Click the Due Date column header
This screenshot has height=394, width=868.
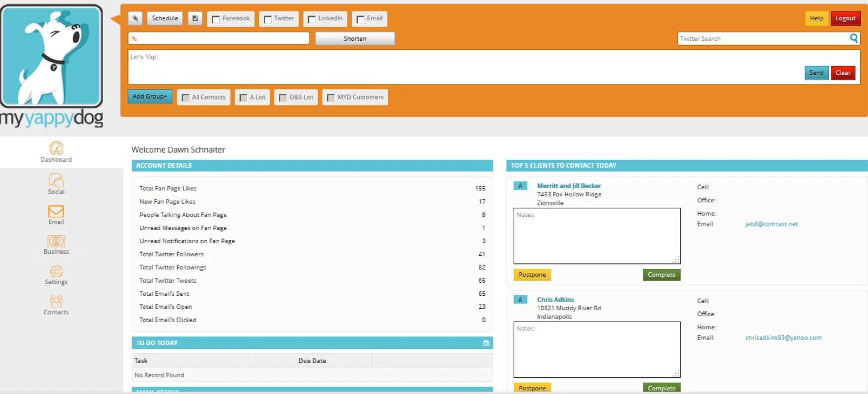click(x=312, y=360)
